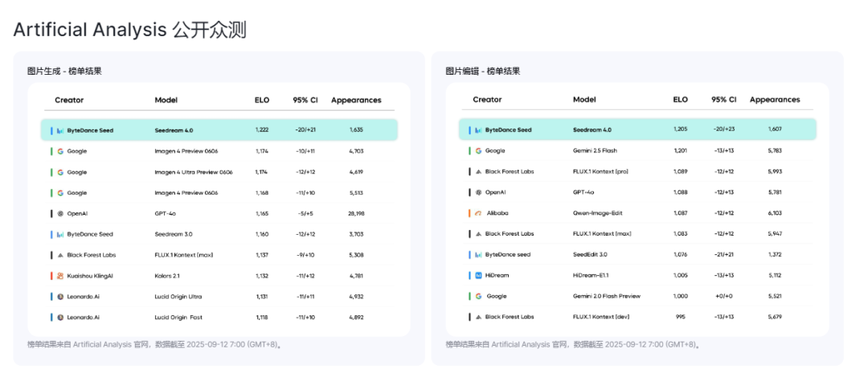Viewport: 868px width, 390px height.
Task: Click the 95% CI value -5/+5
Action: point(305,213)
